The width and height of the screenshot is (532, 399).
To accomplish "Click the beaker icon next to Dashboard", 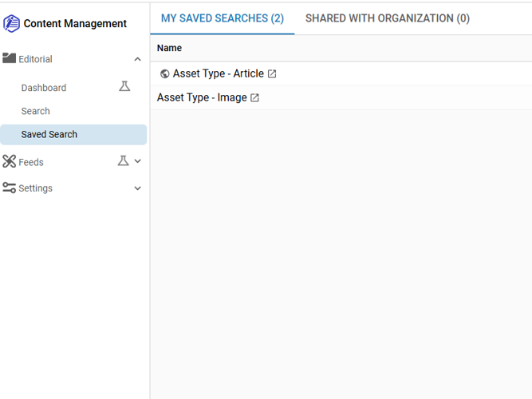I will click(x=124, y=86).
